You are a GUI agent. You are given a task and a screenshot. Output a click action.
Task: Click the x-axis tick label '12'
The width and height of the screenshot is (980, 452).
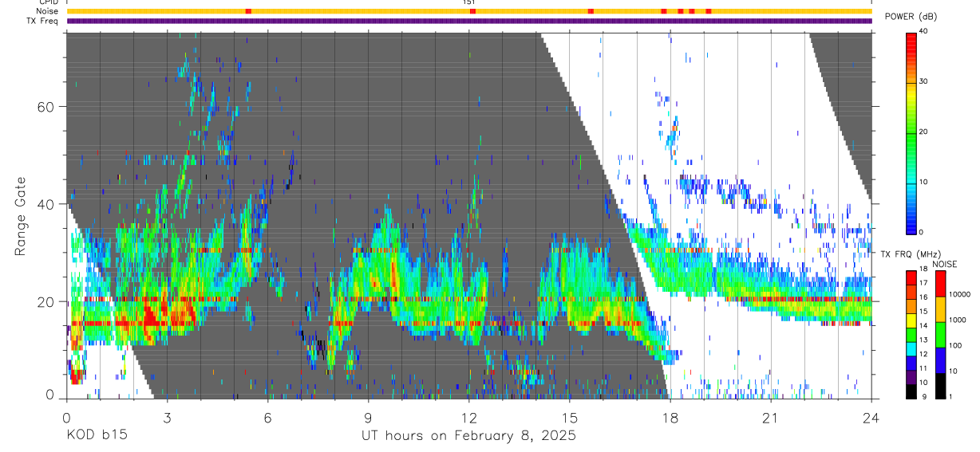point(468,418)
